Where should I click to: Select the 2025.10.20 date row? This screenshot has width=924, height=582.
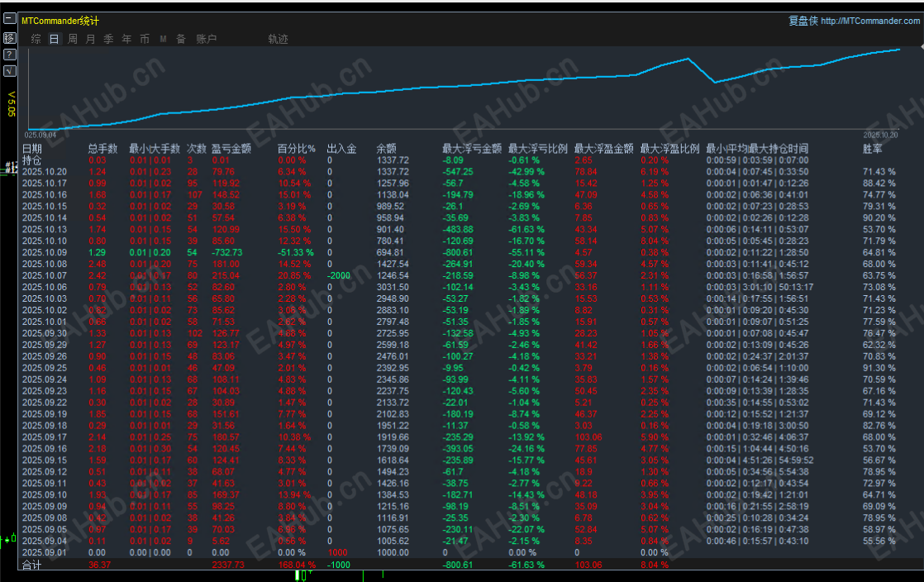pyautogui.click(x=45, y=172)
